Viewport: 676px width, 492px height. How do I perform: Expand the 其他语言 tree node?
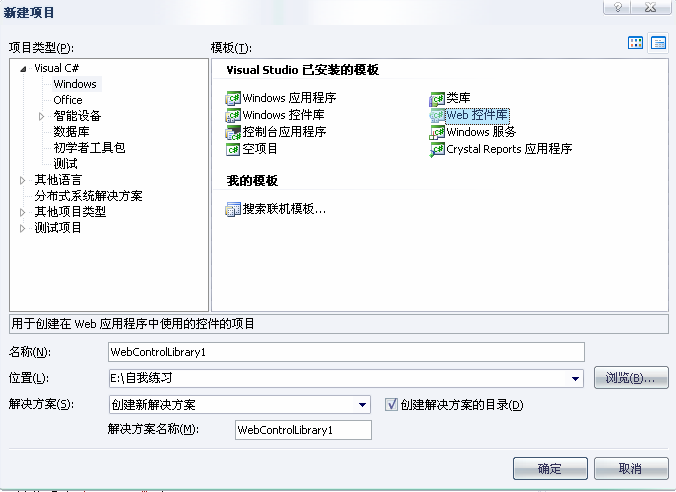22,180
